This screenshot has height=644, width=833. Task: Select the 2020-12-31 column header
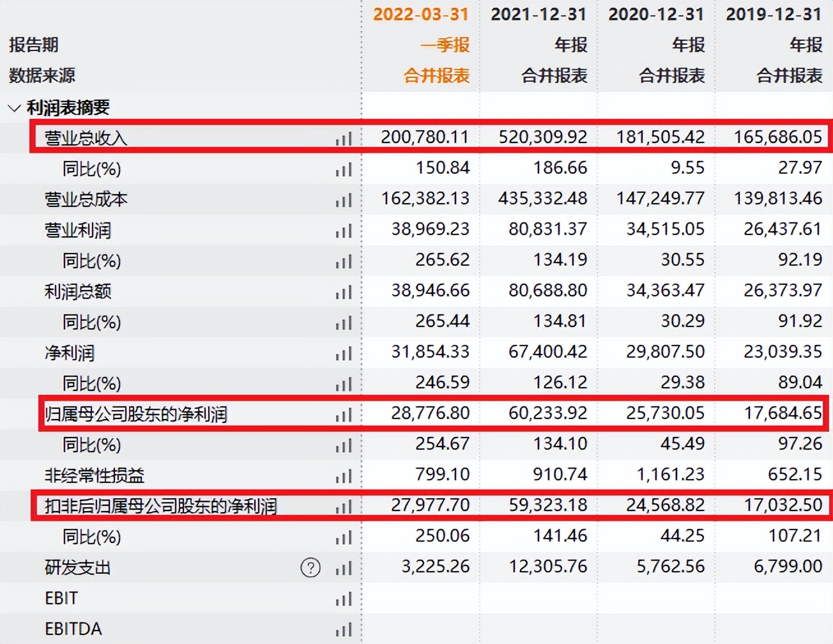coord(656,14)
